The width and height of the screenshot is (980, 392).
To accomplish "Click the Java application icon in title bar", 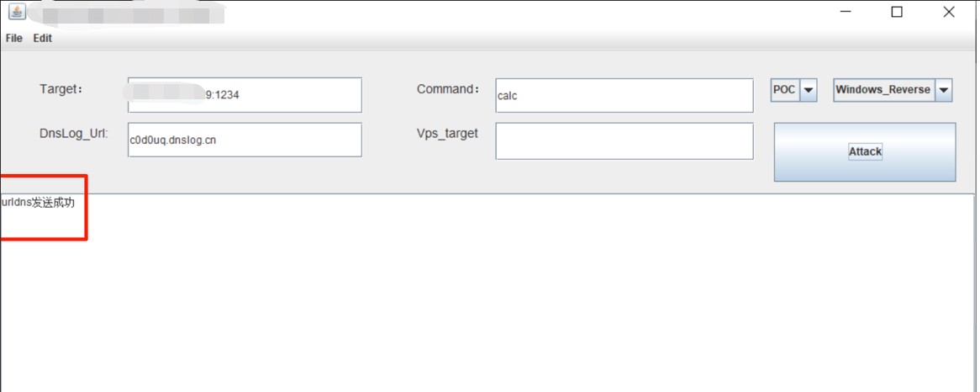I will point(17,11).
